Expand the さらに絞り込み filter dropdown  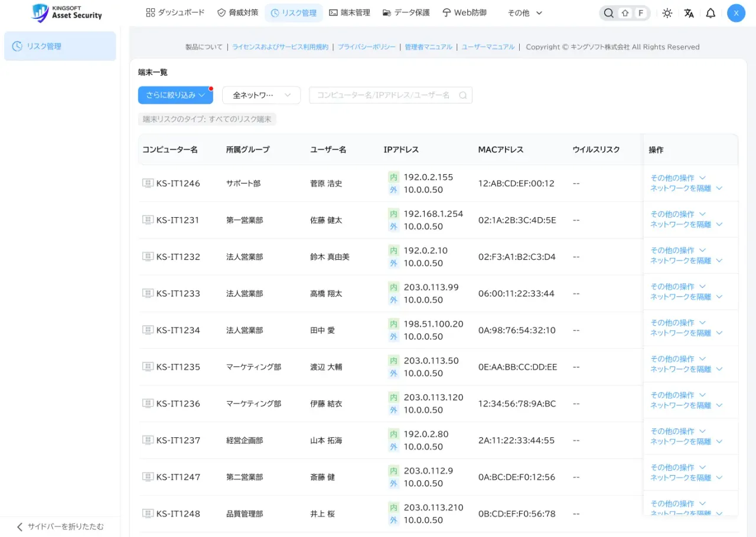coord(175,95)
